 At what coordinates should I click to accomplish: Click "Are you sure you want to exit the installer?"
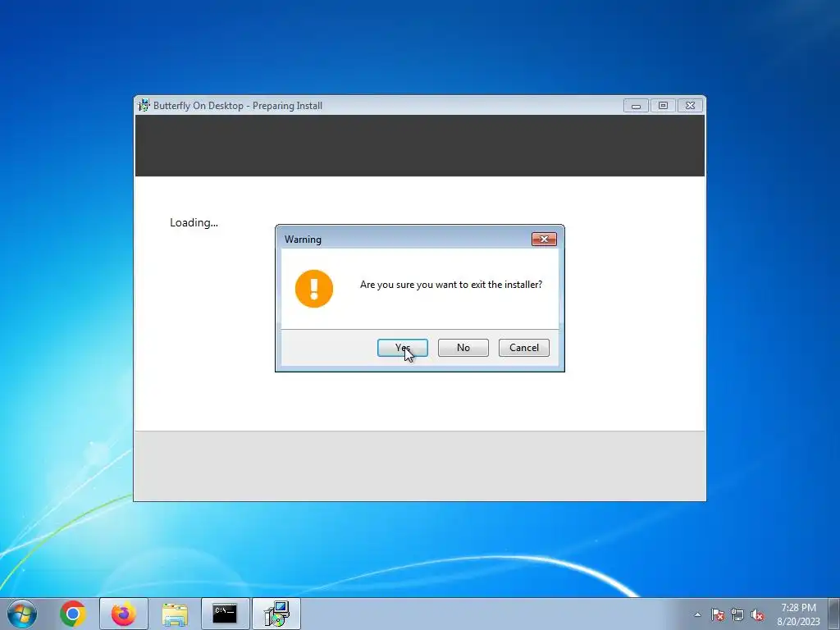click(x=451, y=285)
